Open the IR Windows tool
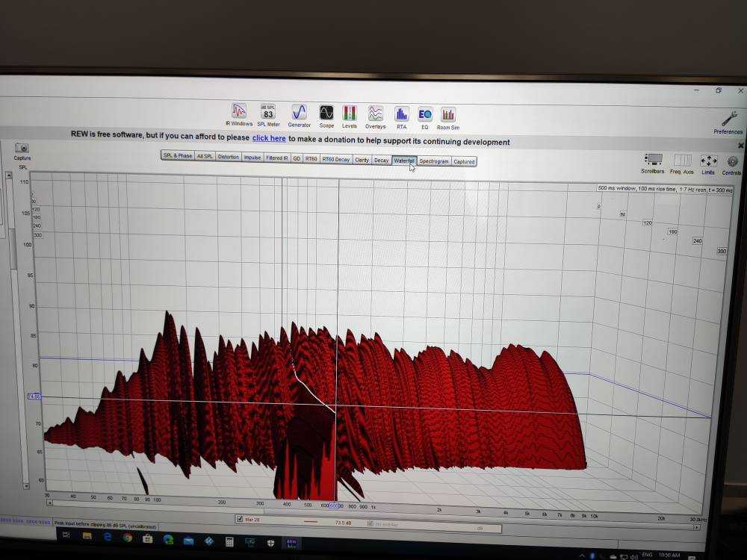The image size is (747, 560). click(239, 115)
